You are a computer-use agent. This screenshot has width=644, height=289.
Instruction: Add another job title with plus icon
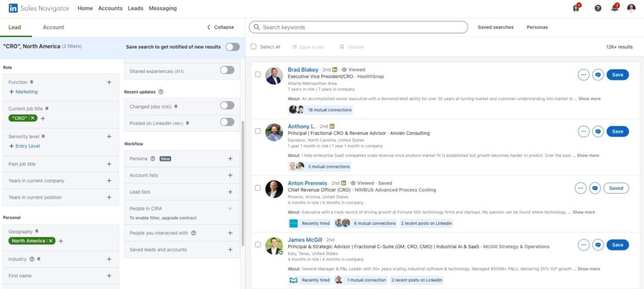[x=43, y=118]
